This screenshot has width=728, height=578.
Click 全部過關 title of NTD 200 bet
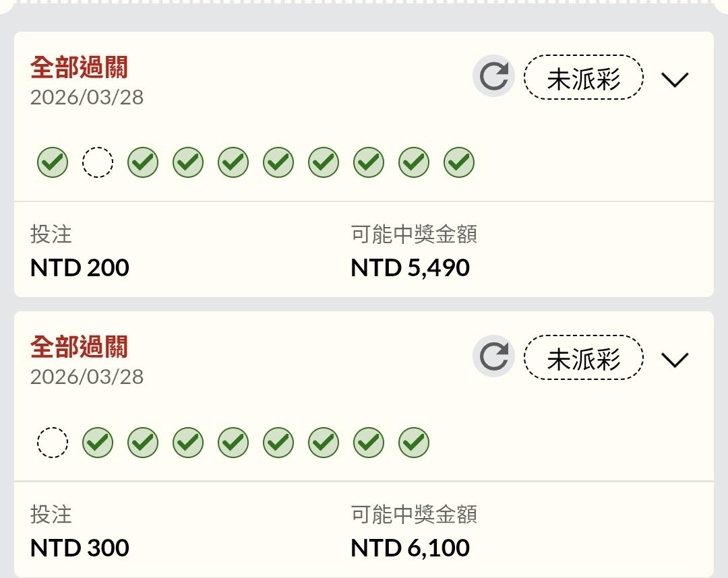tap(79, 68)
